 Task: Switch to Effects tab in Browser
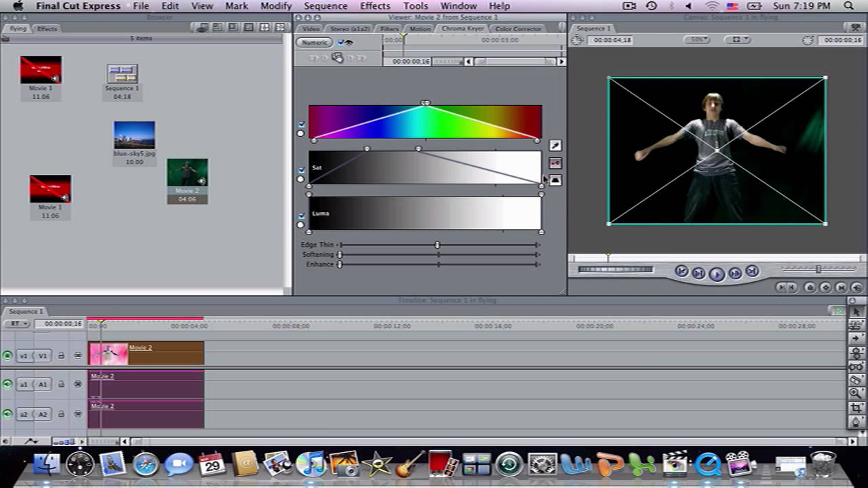[47, 29]
